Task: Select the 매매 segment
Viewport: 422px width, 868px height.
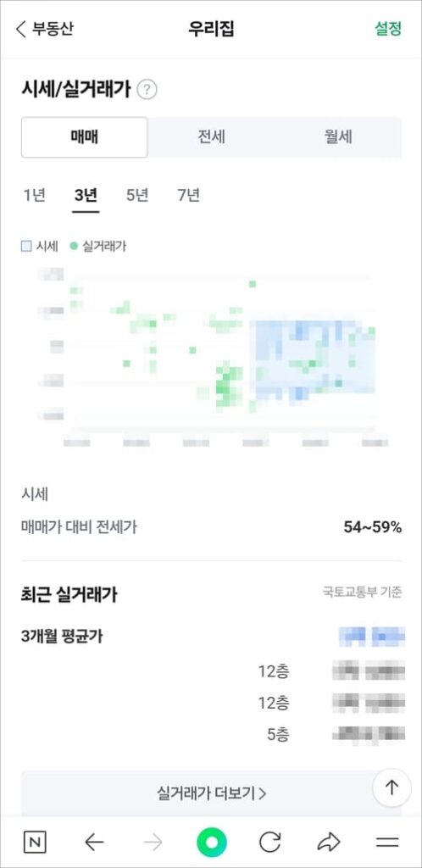Action: (85, 137)
